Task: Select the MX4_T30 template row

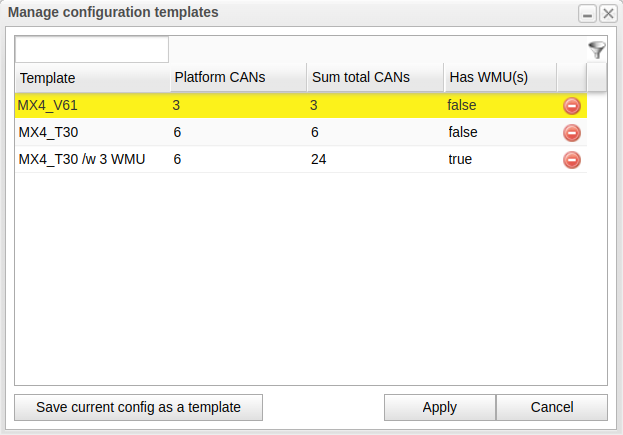Action: pyautogui.click(x=90, y=132)
